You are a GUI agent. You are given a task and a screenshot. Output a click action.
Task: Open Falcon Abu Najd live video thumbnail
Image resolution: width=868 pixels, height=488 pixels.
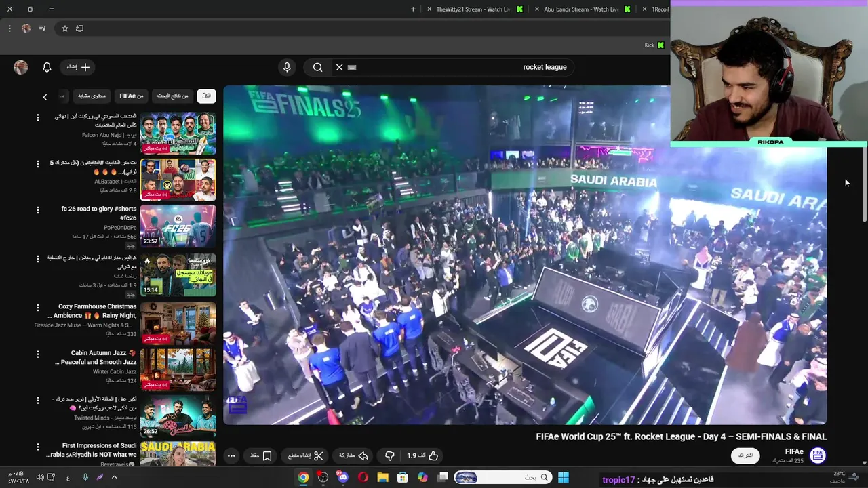(178, 134)
